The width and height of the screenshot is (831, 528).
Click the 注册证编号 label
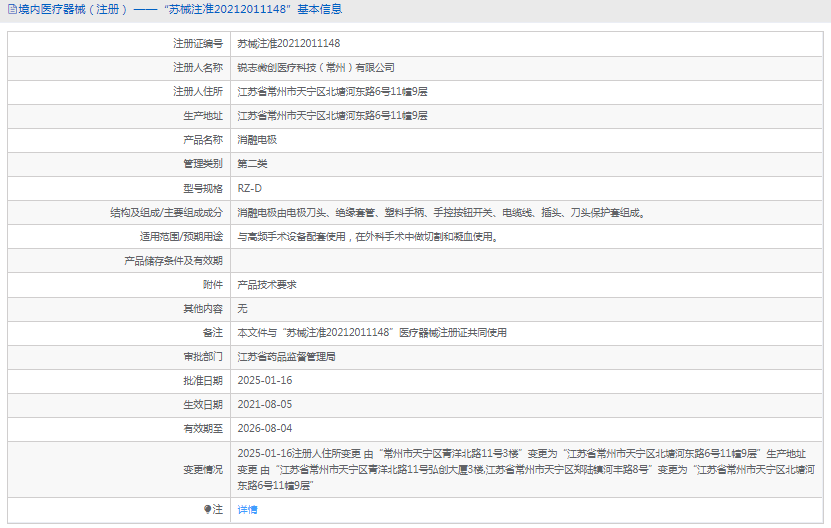(x=198, y=43)
